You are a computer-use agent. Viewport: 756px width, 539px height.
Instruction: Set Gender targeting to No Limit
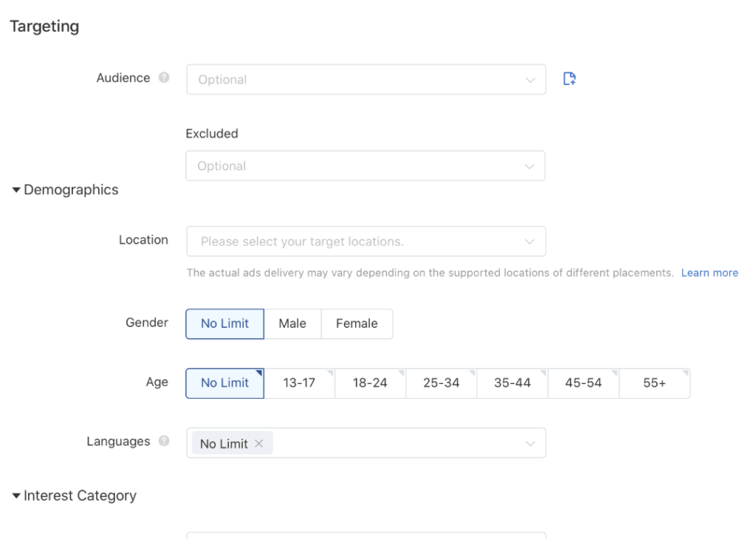point(224,323)
